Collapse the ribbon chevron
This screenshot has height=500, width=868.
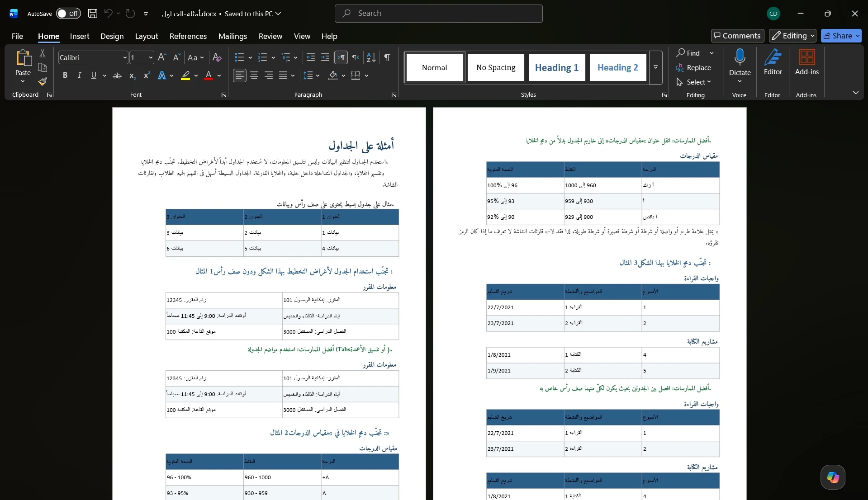click(855, 93)
